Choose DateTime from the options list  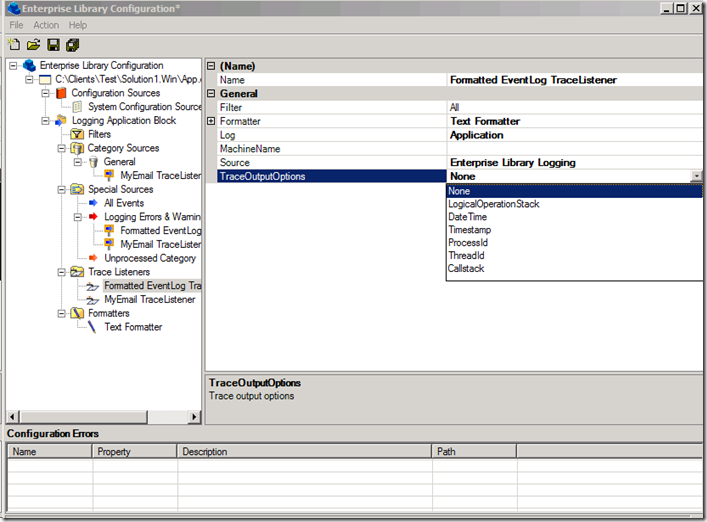(468, 217)
